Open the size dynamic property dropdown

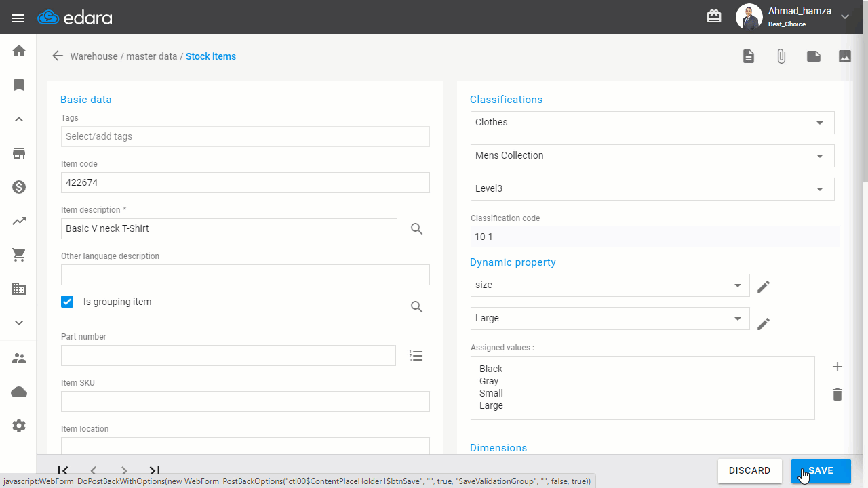click(610, 285)
